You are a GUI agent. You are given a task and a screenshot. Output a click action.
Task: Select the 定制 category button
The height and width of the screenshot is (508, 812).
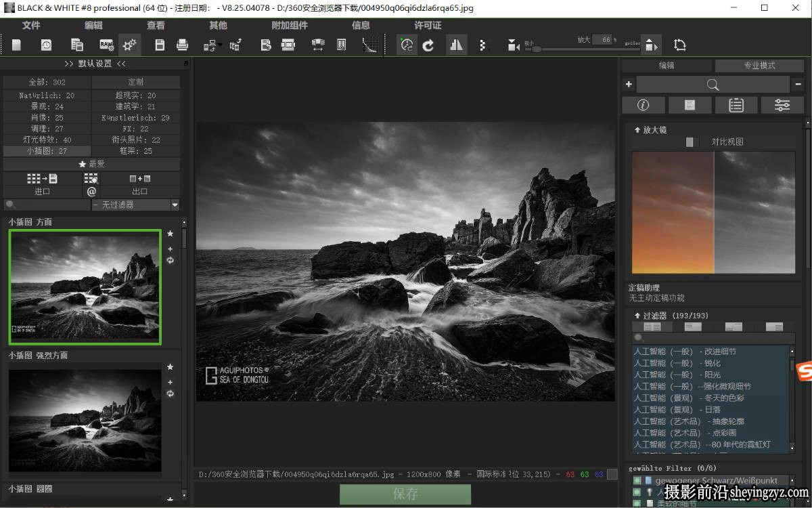(136, 82)
